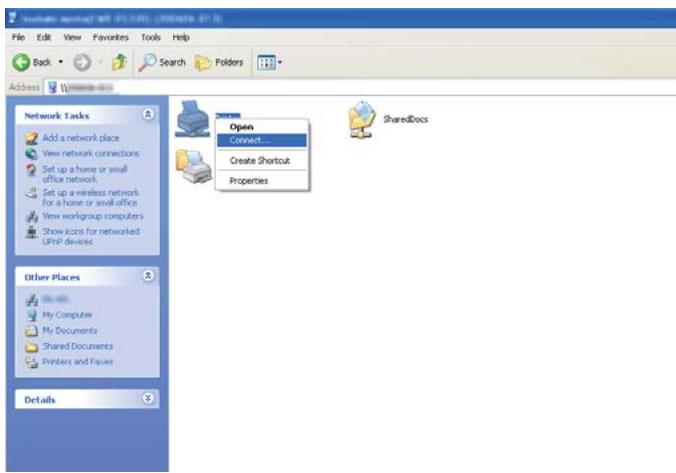The image size is (676, 473).
Task: Click the home network setup icon
Action: tap(31, 170)
